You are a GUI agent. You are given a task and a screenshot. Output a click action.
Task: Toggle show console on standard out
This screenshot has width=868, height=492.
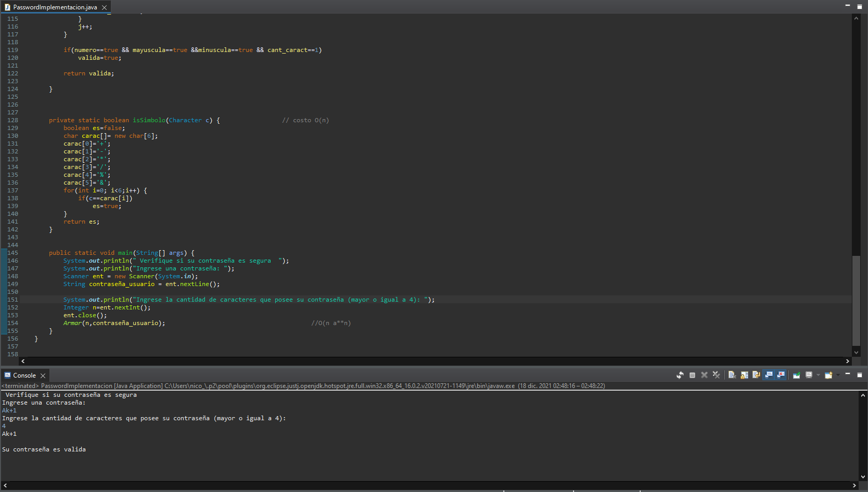[769, 375]
